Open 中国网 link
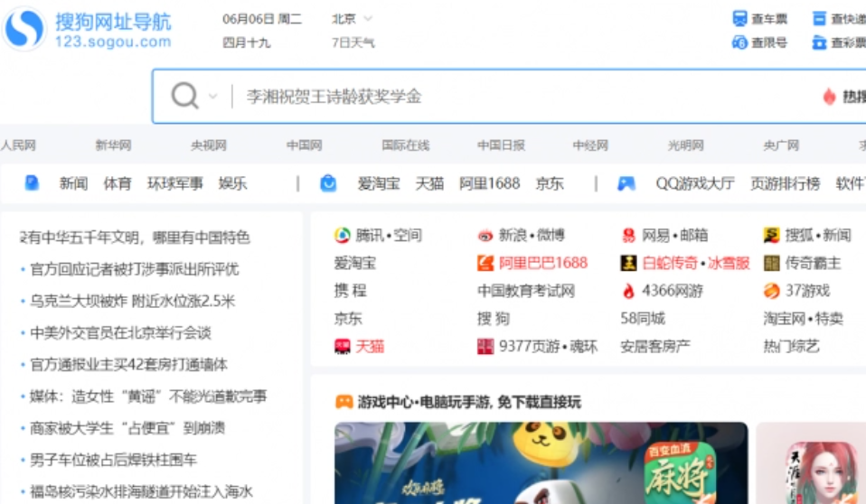The width and height of the screenshot is (866, 504). 305,145
